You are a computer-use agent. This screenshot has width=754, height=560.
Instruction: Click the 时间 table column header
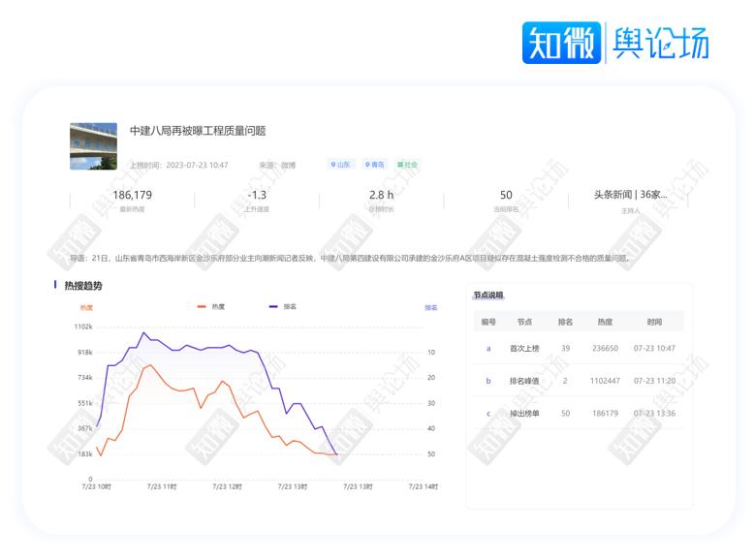coord(654,321)
